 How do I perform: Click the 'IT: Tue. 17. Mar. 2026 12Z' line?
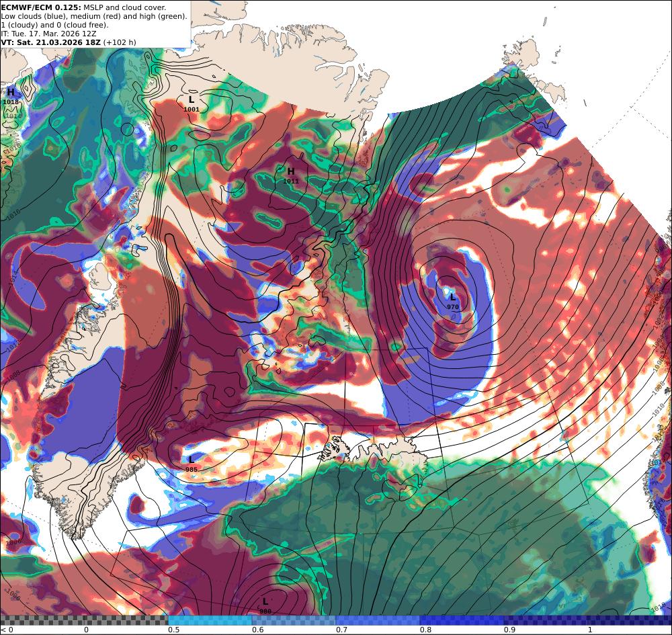click(48, 34)
